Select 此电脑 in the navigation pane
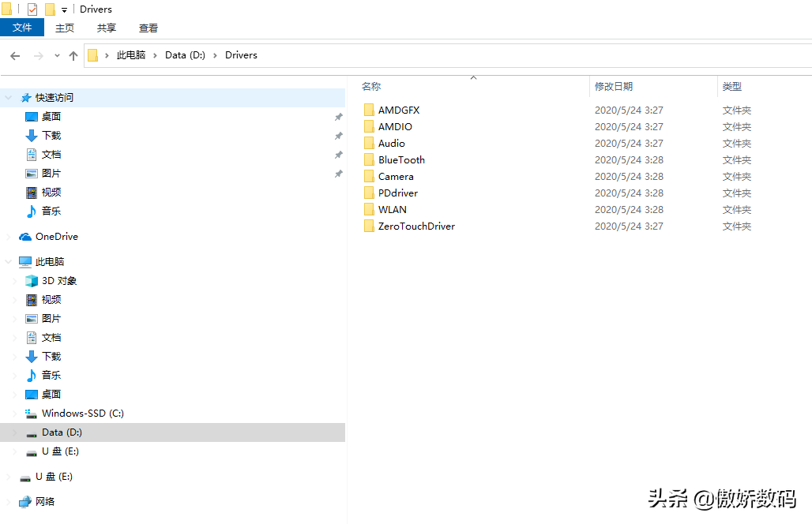812x524 pixels. coord(50,261)
